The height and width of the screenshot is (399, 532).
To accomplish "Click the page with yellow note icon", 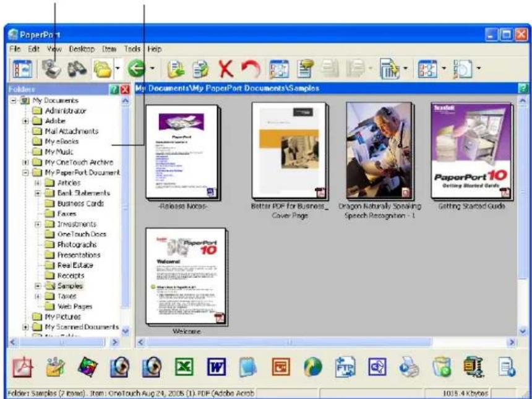I will tap(305, 69).
